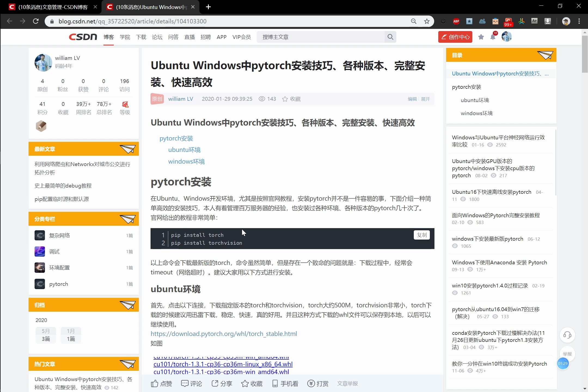Open the 评论 comment icon
588x392 pixels.
point(185,384)
